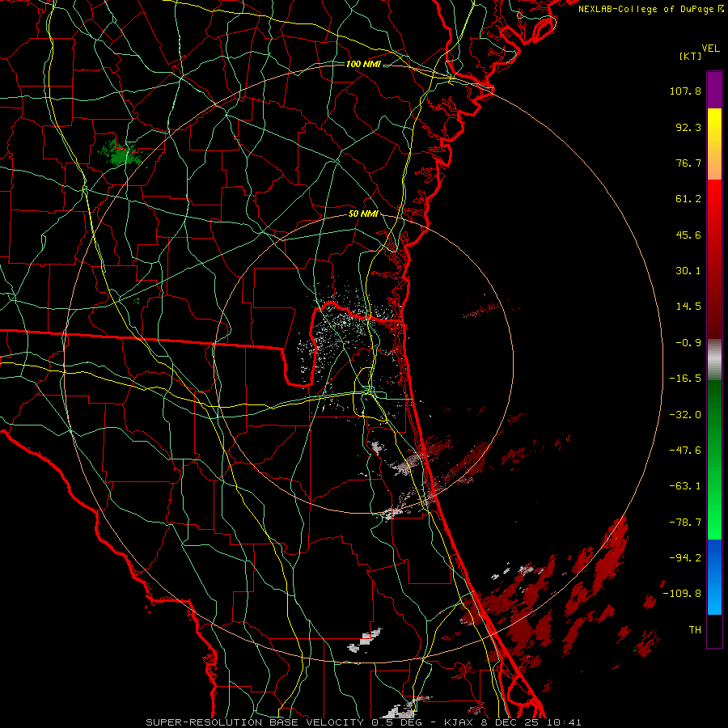728x728 pixels.
Task: Click the 76.7 scale label
Action: tap(688, 163)
